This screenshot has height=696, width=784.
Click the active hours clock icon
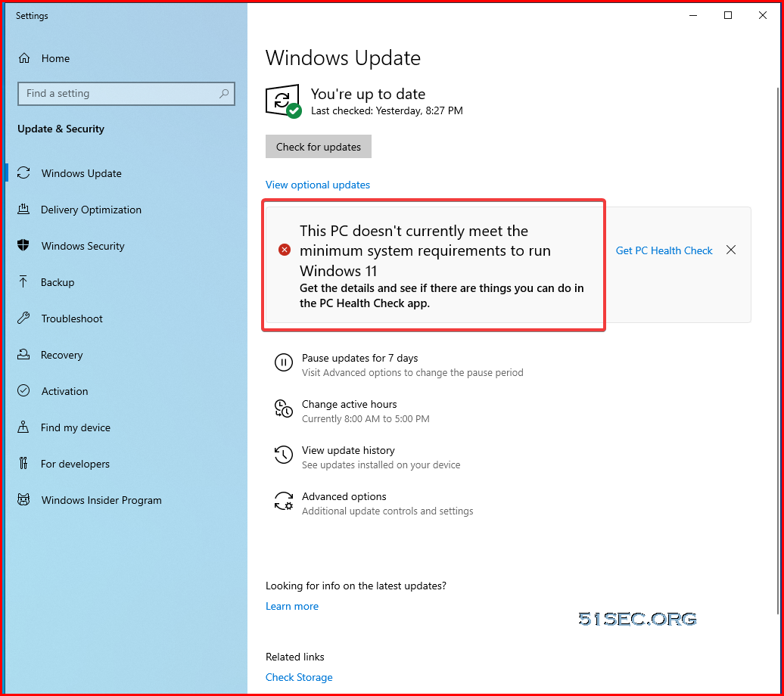284,409
